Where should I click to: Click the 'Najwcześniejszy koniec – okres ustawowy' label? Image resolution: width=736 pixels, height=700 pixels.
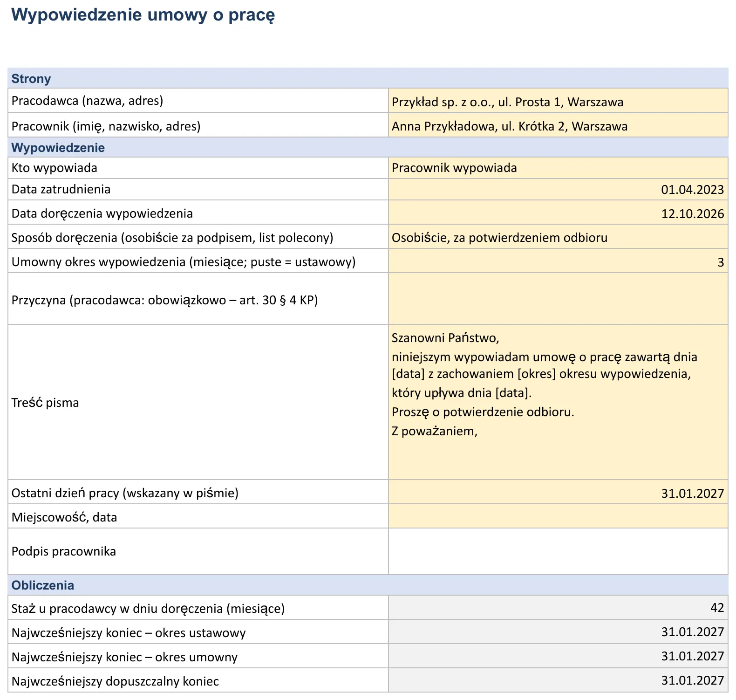coord(129,633)
